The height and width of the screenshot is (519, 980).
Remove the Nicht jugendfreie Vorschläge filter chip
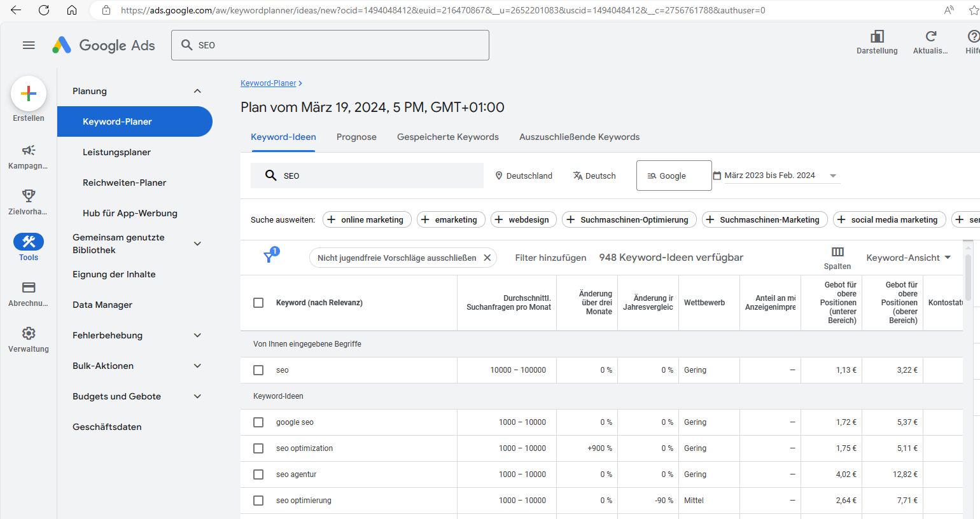point(487,258)
